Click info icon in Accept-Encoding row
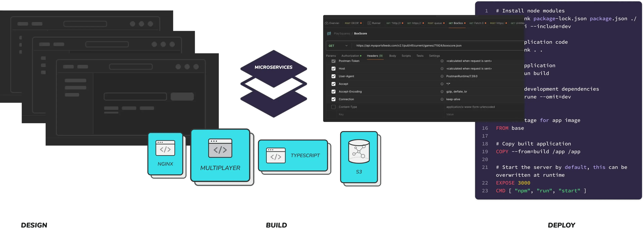Image resolution: width=644 pixels, height=230 pixels. [x=442, y=92]
